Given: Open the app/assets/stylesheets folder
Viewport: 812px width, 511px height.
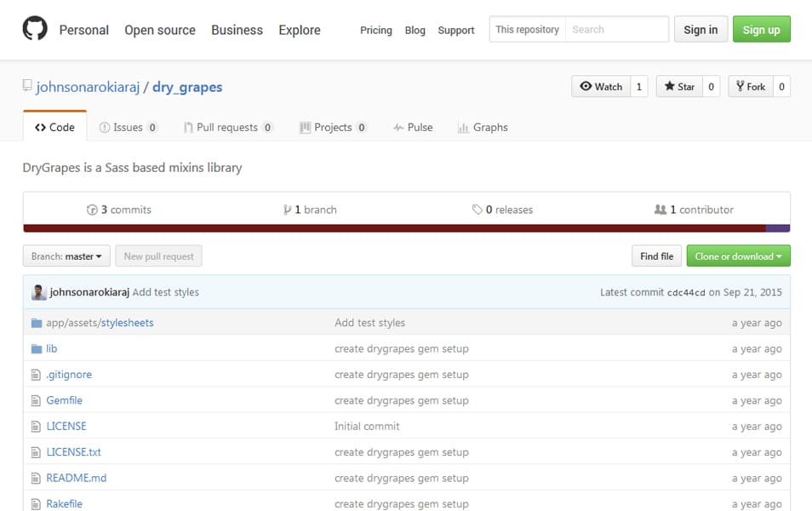Looking at the screenshot, I should [x=100, y=322].
